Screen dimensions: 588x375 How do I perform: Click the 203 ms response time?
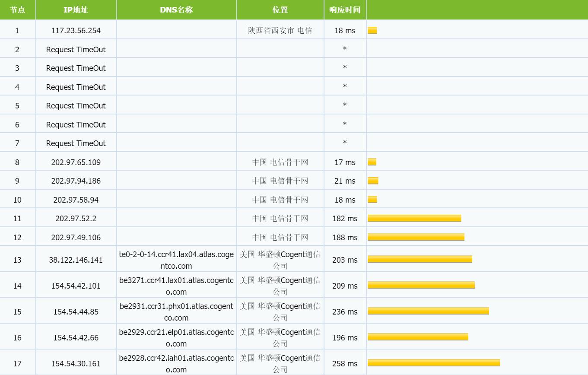[x=345, y=260]
